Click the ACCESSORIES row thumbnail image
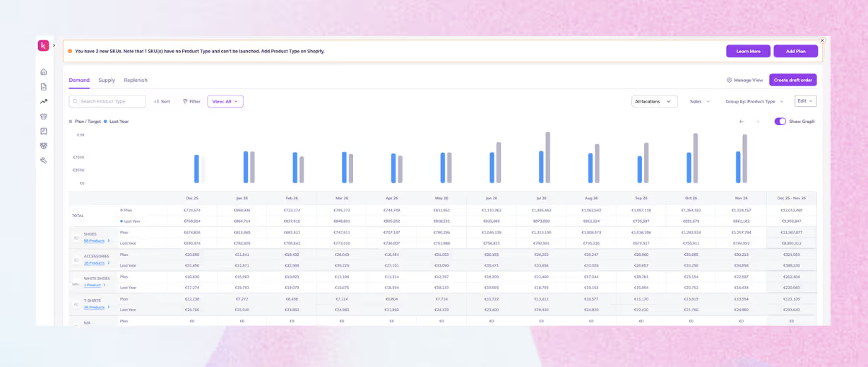Image resolution: width=868 pixels, height=367 pixels. pos(76,260)
